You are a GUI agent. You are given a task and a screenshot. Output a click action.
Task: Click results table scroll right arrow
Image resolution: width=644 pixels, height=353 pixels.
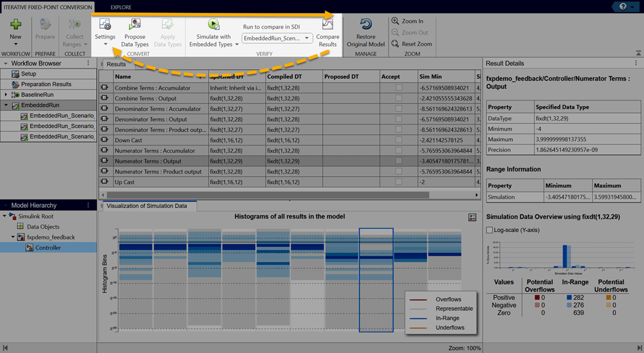pos(477,195)
